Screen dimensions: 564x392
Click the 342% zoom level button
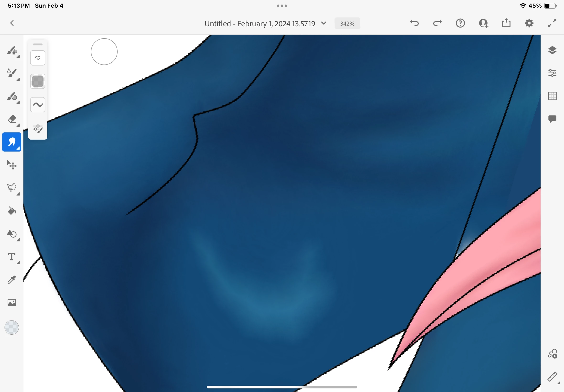tap(347, 24)
